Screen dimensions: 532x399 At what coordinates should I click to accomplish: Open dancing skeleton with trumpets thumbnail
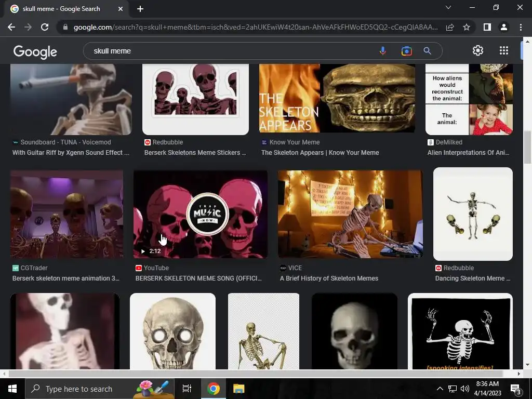[473, 214]
